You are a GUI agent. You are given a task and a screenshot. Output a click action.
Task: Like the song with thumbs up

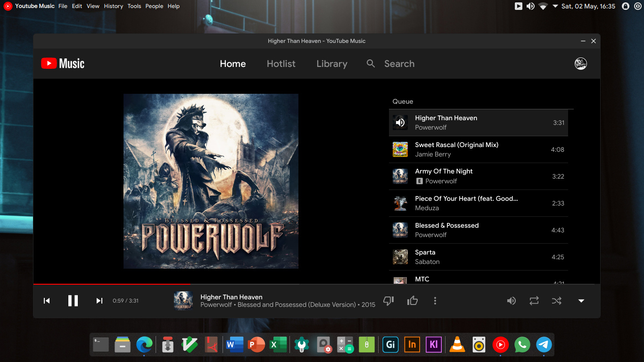tap(413, 301)
